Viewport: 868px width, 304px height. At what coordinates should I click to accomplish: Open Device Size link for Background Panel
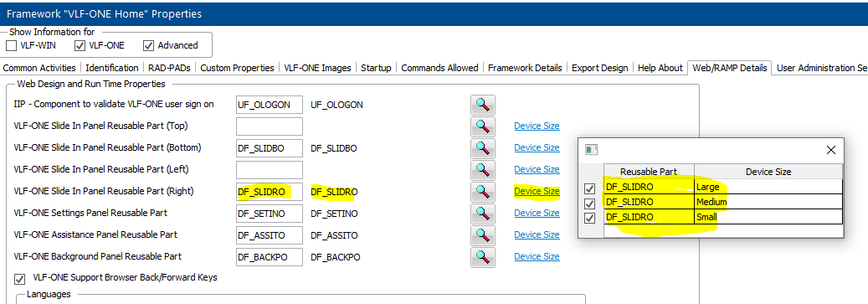pyautogui.click(x=537, y=256)
